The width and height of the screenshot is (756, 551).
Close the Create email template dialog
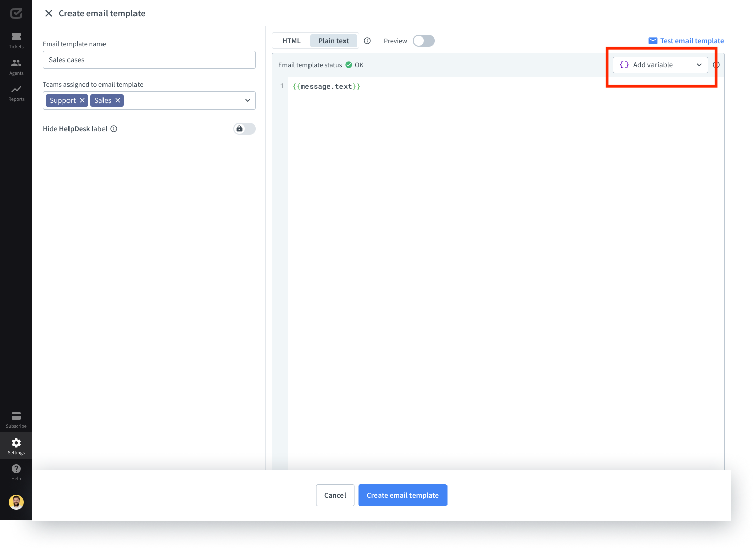(x=49, y=13)
